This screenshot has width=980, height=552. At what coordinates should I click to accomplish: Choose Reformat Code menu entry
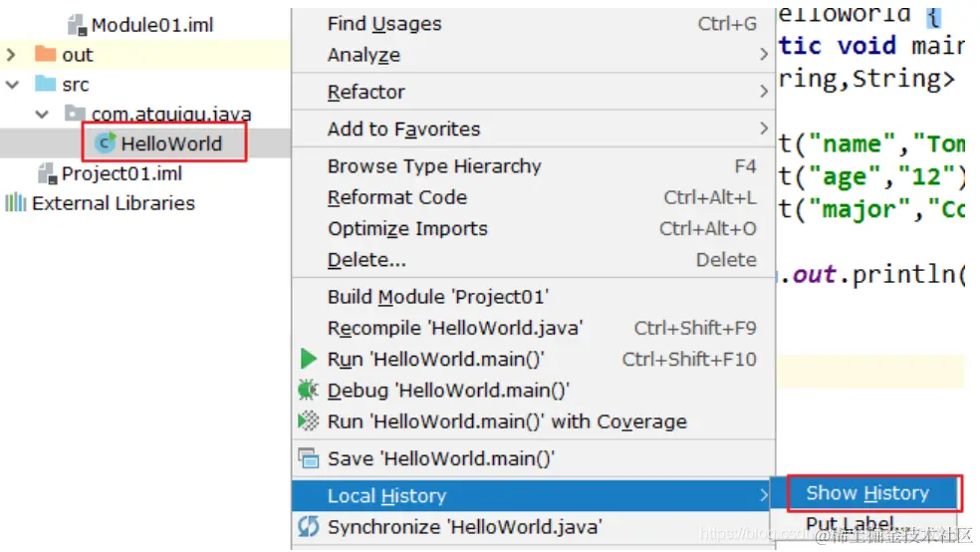click(x=534, y=197)
